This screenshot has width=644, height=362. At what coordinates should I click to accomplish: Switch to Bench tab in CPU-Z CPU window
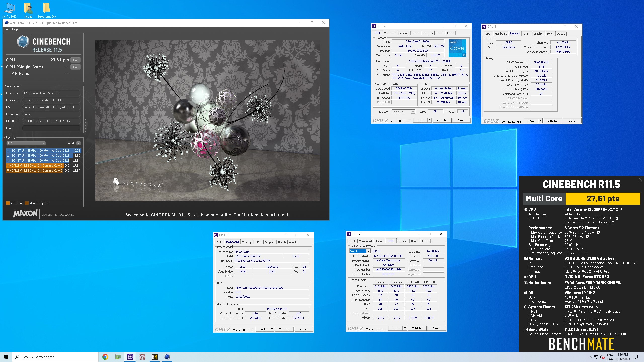coord(439,33)
